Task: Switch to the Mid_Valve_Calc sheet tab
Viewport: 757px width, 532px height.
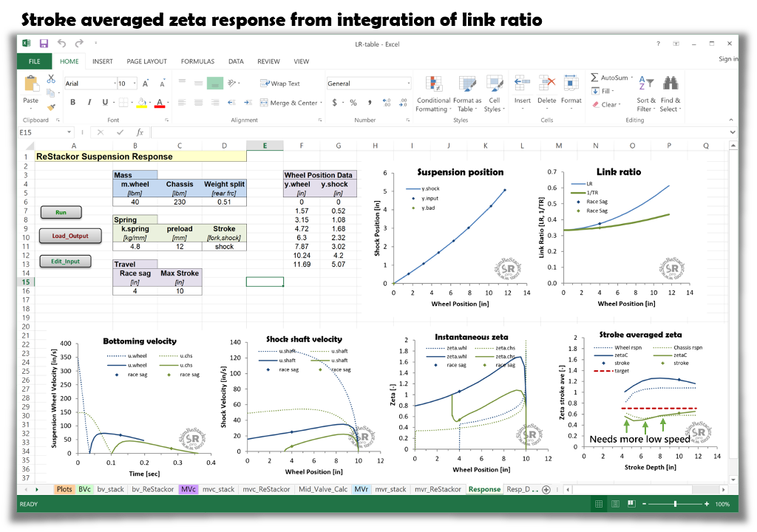Action: (323, 489)
